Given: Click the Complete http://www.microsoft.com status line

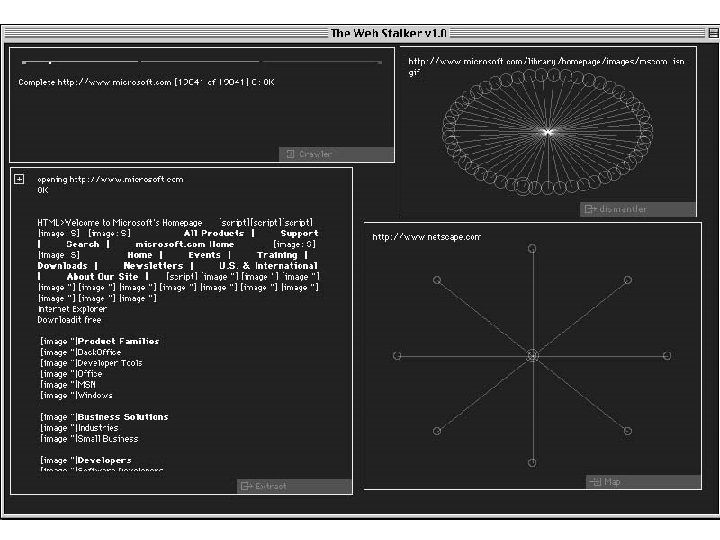Looking at the screenshot, I should tap(146, 82).
